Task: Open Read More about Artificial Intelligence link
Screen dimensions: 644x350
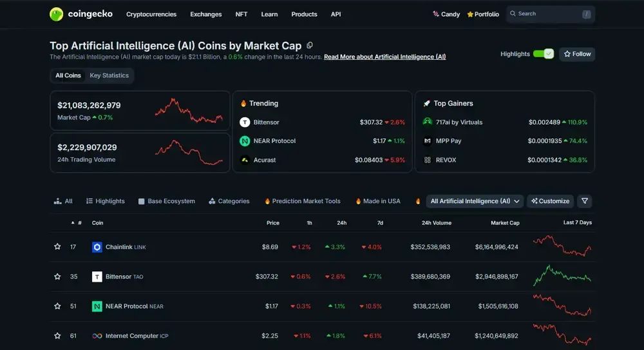Action: [x=384, y=57]
